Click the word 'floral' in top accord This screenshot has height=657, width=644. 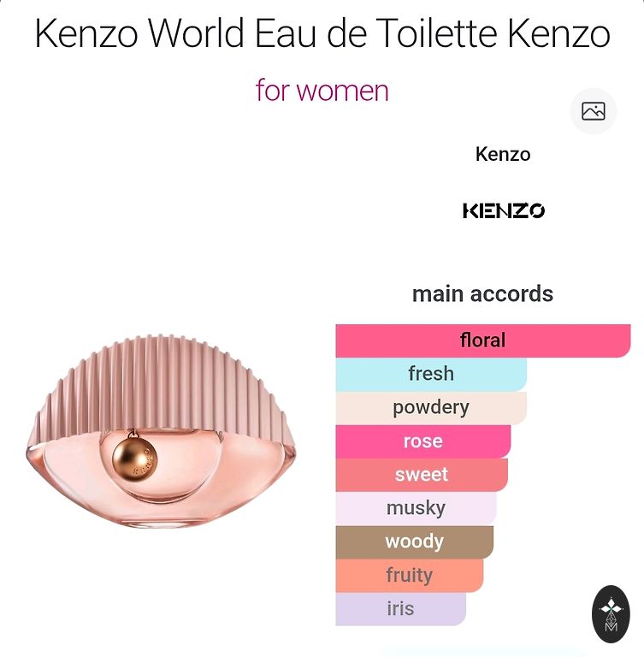[x=482, y=340]
